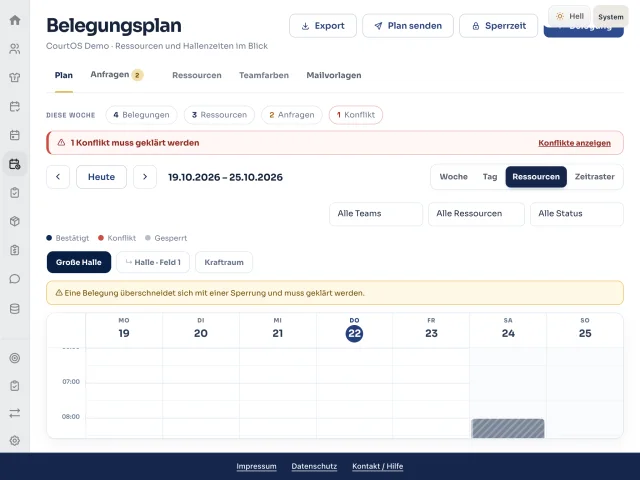Open the clipboard-check icon below the target icon
Screen dimensions: 640x480
tap(15, 386)
